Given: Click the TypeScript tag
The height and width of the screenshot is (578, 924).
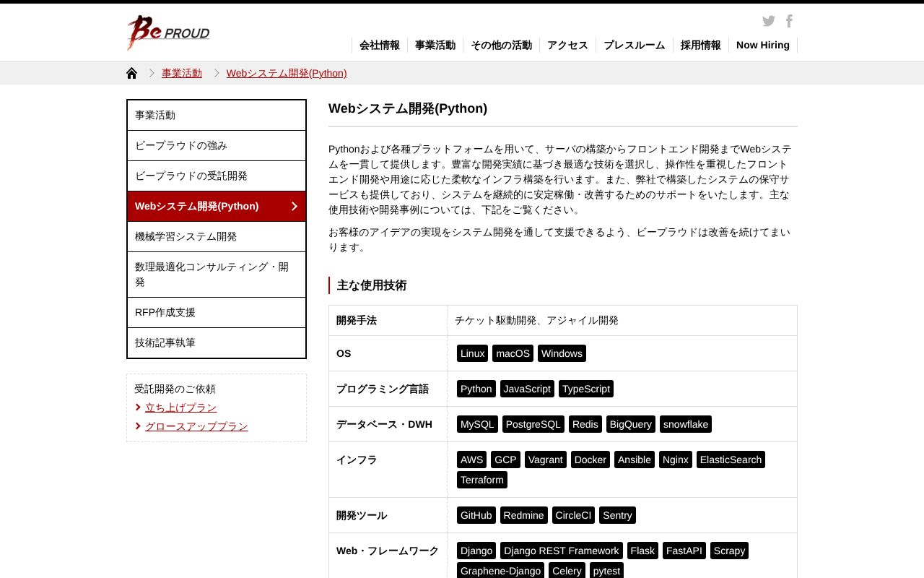Looking at the screenshot, I should click(586, 389).
